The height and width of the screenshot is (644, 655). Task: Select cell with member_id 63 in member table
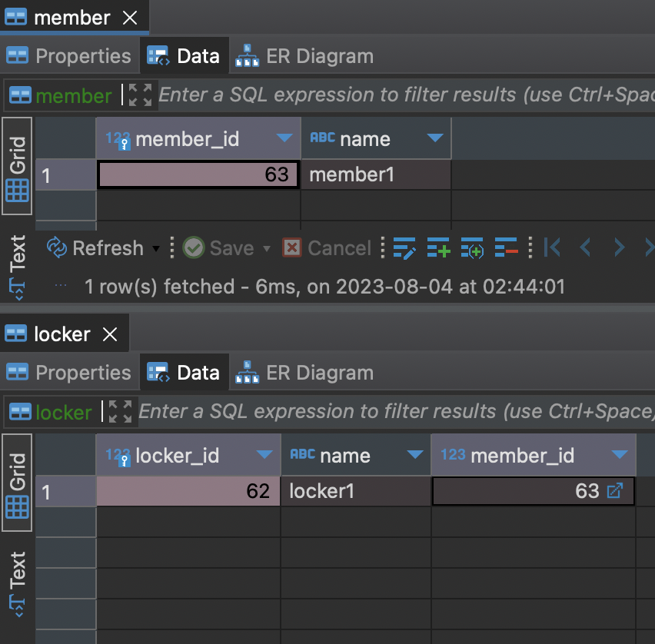198,174
